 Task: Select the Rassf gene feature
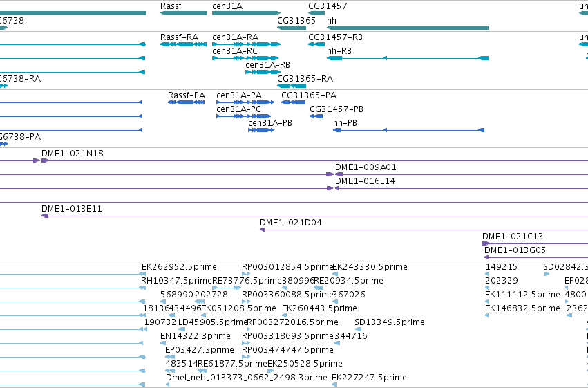(183, 13)
